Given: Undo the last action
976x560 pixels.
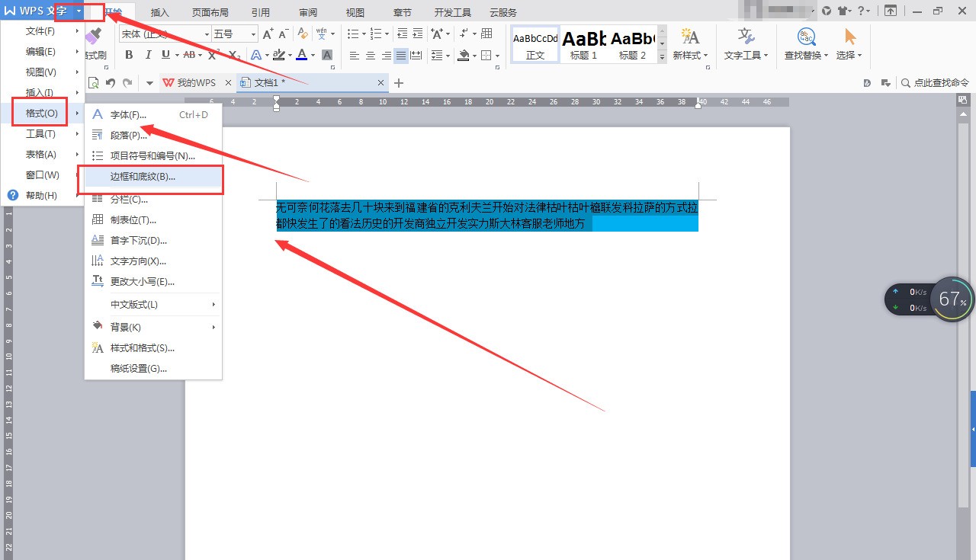Looking at the screenshot, I should coord(111,82).
